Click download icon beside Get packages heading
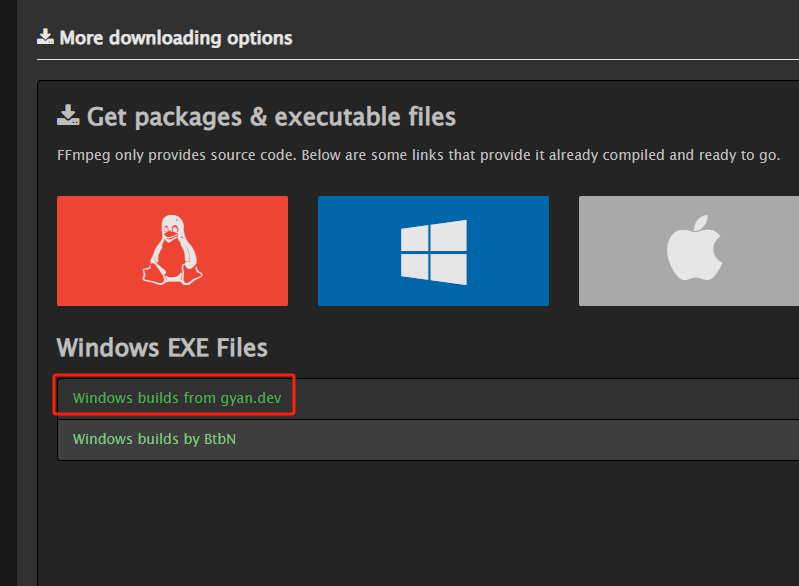Image resolution: width=799 pixels, height=586 pixels. 68,116
